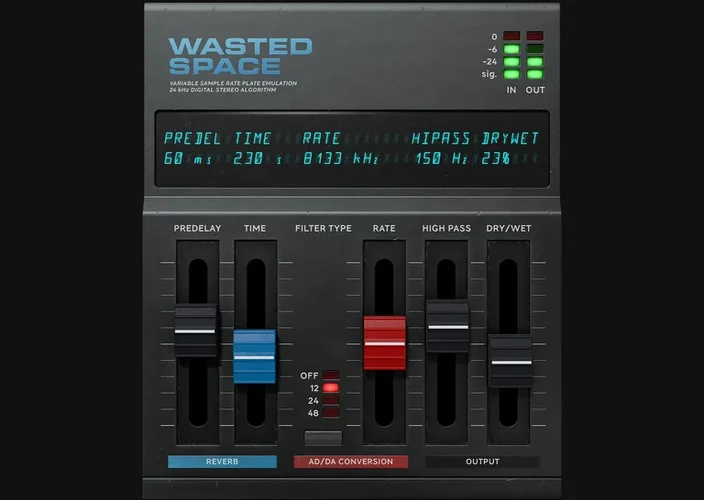Click the IN meter -6 LED
The width and height of the screenshot is (704, 500).
click(x=511, y=49)
